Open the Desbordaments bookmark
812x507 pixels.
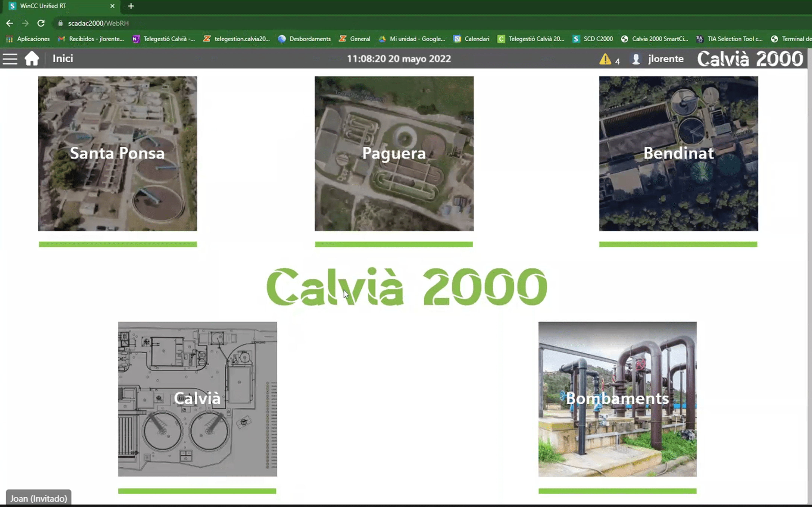click(304, 39)
